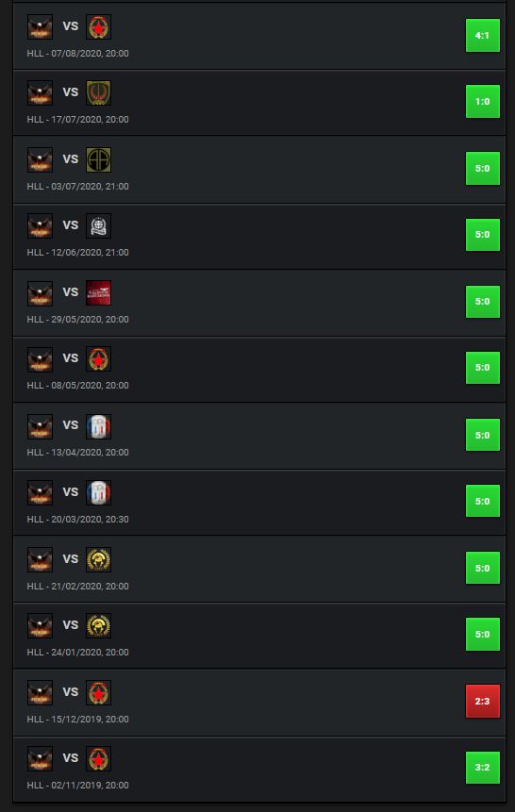Click gold laurel helmet logo on 24/01/2020 match
515x812 pixels.
(x=98, y=625)
